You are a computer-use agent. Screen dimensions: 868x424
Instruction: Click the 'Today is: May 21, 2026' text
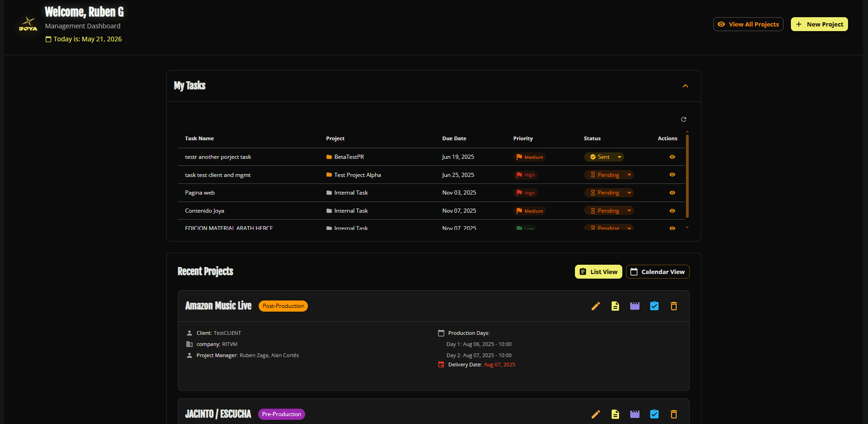pyautogui.click(x=88, y=39)
